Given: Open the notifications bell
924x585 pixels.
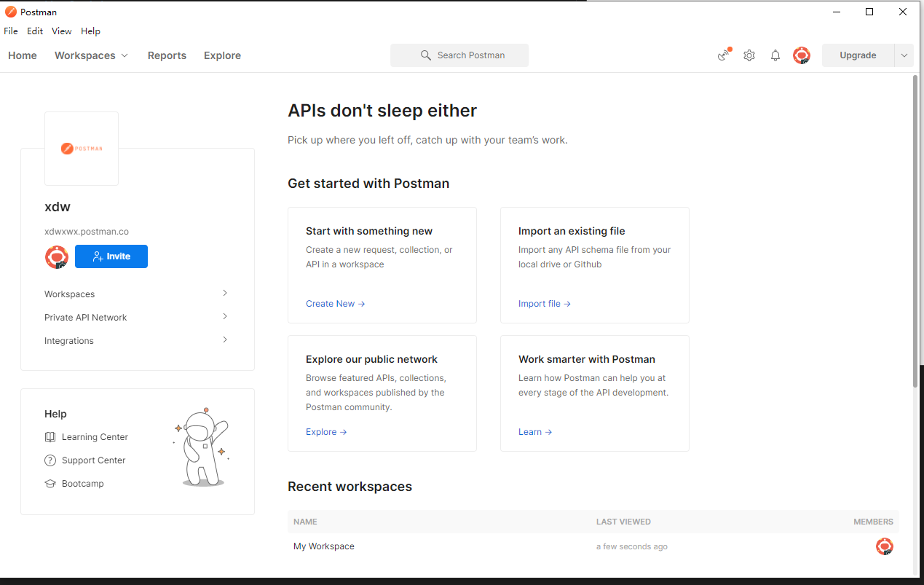Looking at the screenshot, I should click(775, 55).
